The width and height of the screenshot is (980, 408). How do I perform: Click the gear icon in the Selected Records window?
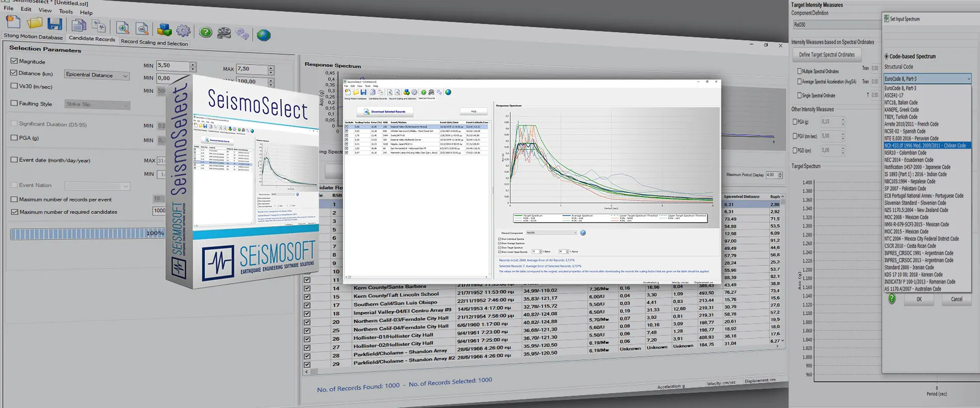414,92
